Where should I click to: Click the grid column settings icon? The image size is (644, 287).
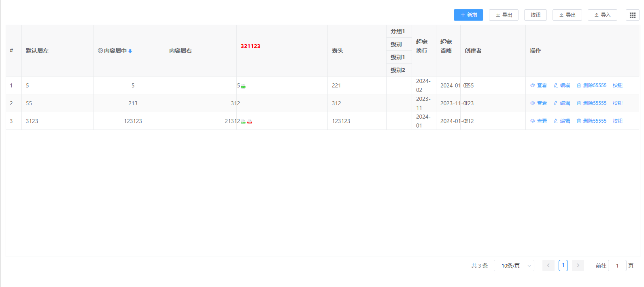click(632, 15)
